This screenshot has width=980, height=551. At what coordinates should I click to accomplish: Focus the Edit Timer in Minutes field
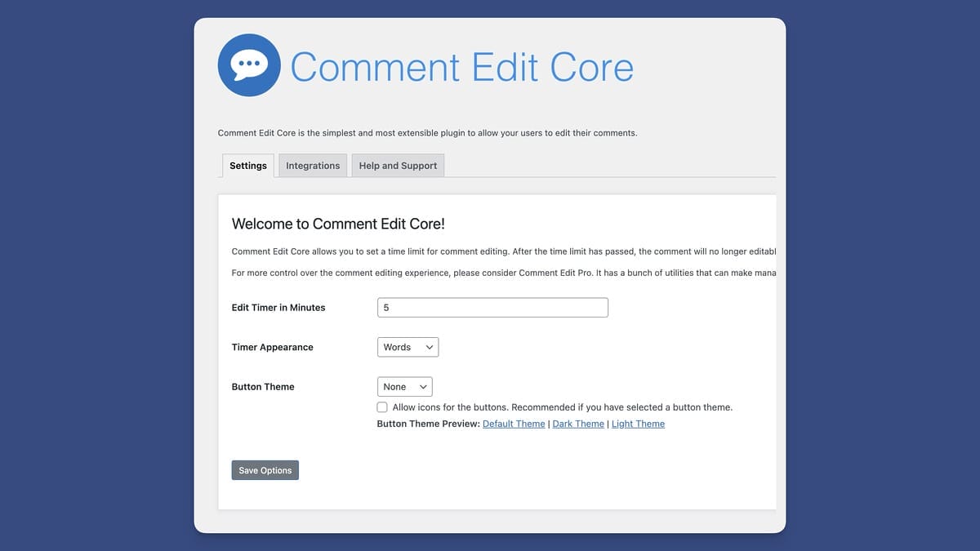point(492,308)
